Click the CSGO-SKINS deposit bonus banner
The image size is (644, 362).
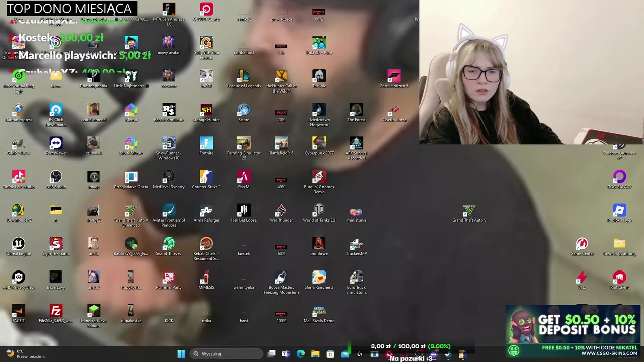click(574, 330)
